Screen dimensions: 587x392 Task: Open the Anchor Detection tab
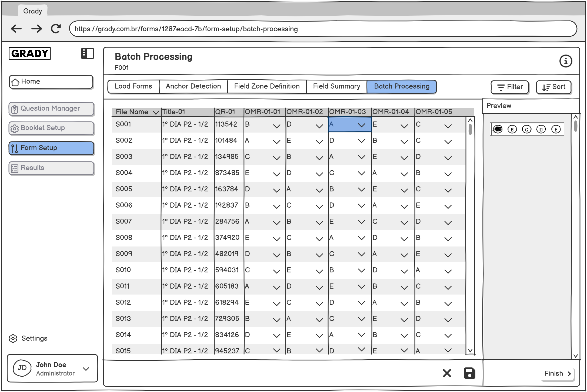[193, 86]
